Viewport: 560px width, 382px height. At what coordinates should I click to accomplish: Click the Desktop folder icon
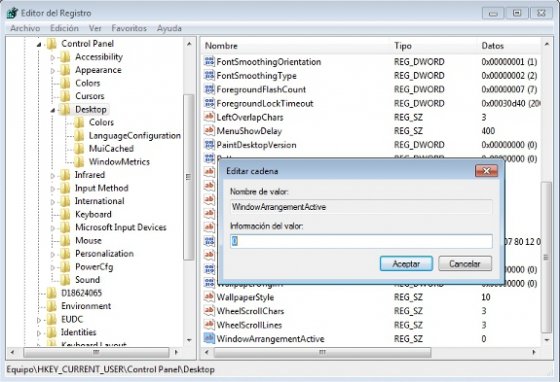[65, 109]
